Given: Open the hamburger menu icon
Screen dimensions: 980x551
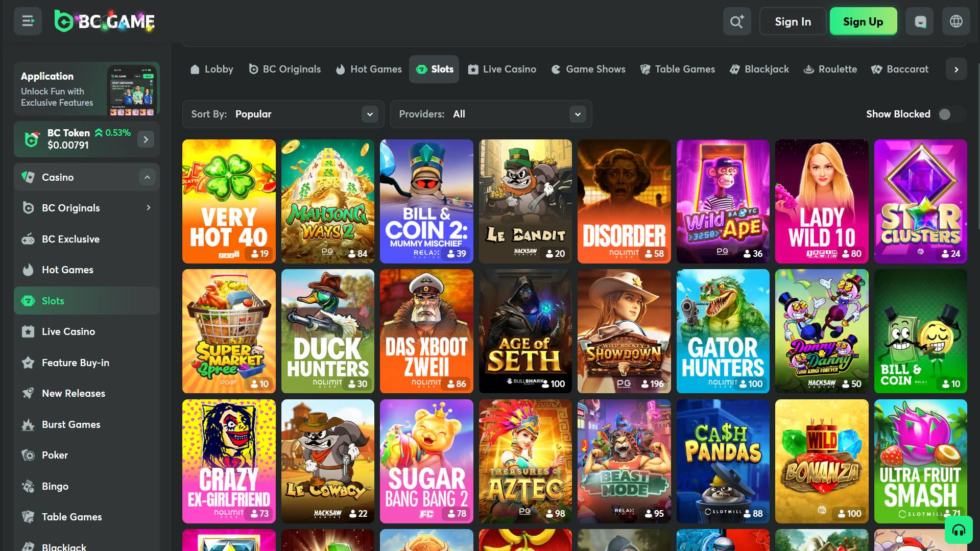Looking at the screenshot, I should click(x=28, y=21).
